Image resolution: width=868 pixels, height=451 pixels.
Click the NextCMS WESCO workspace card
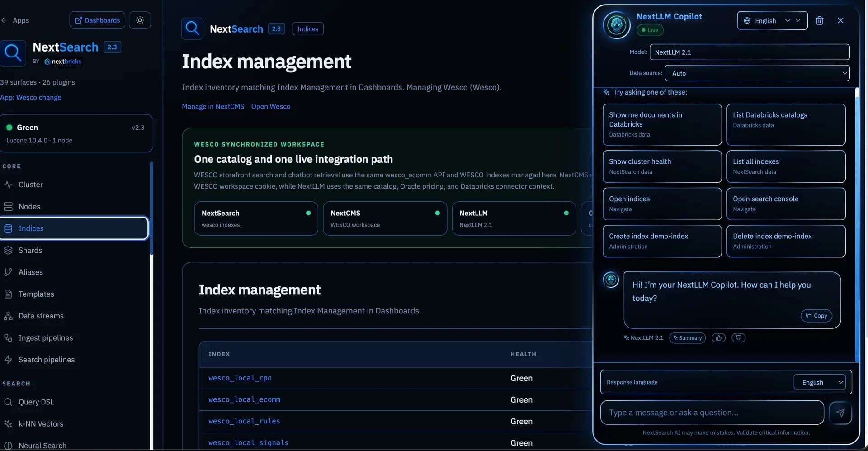[385, 218]
